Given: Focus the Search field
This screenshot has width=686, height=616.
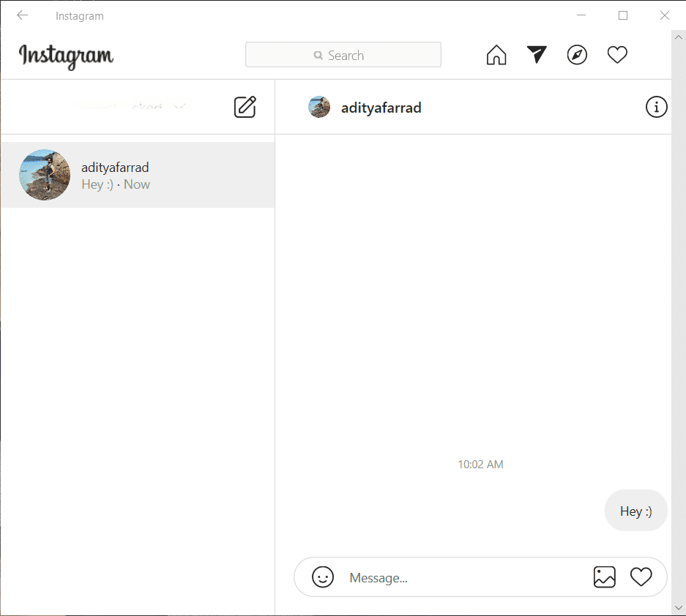Looking at the screenshot, I should [343, 54].
